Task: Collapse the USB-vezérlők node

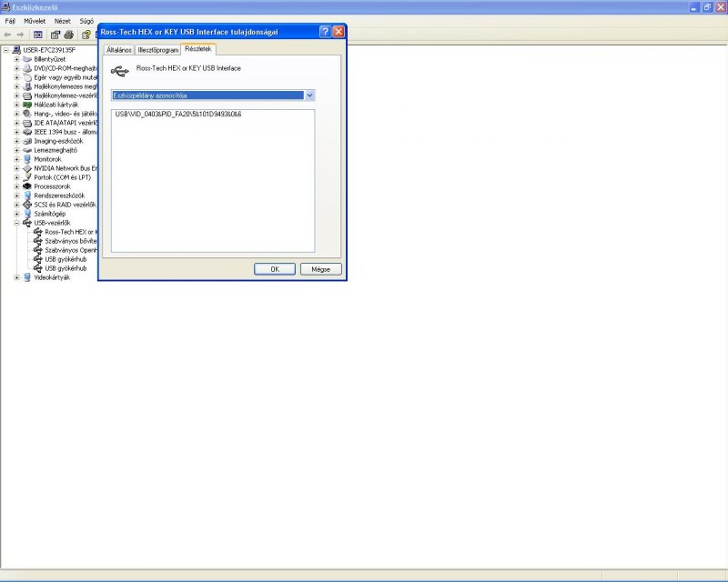Action: click(16, 223)
